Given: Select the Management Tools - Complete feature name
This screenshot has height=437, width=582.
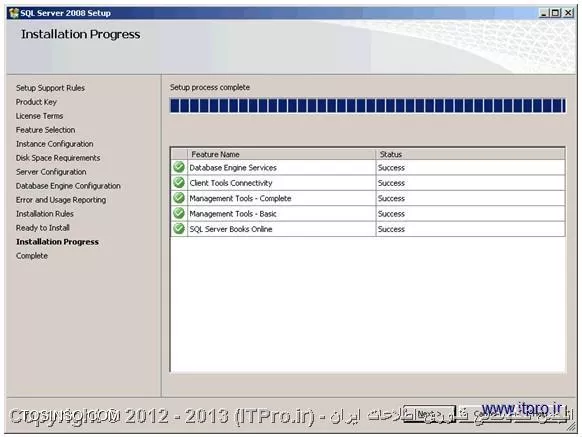Looking at the screenshot, I should point(240,199).
